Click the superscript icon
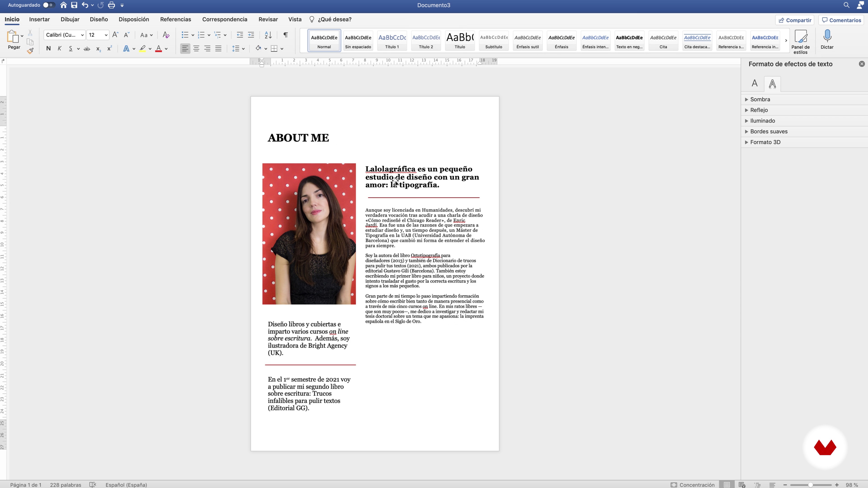The image size is (868, 488). coord(109,49)
